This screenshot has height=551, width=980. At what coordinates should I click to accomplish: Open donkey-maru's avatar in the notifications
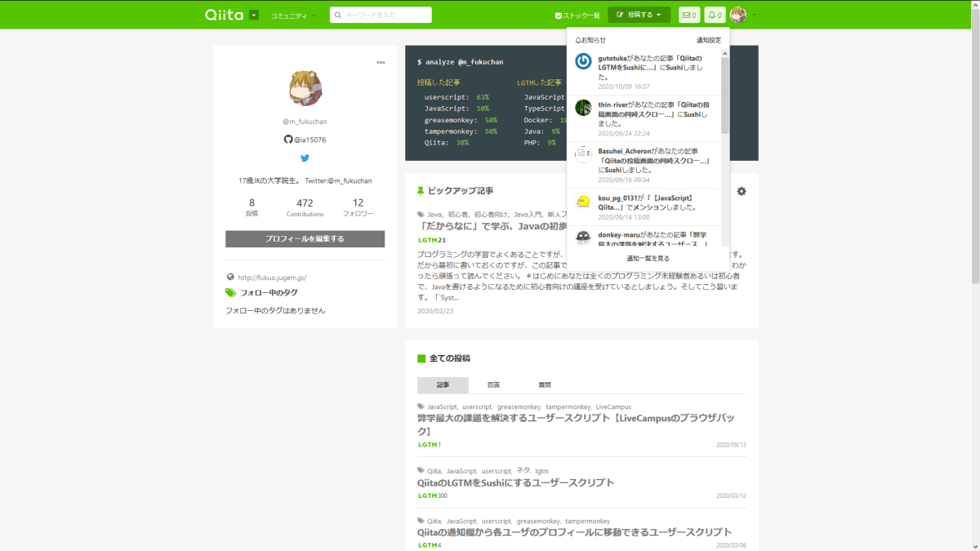(x=583, y=238)
